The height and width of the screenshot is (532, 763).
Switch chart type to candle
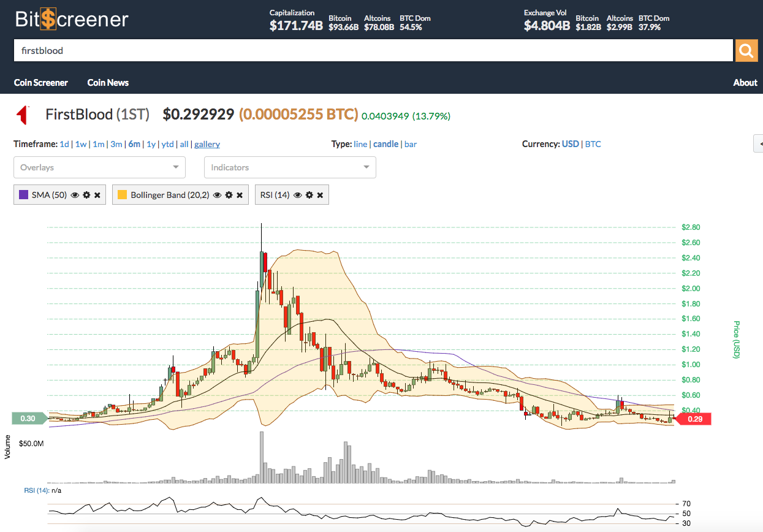385,144
